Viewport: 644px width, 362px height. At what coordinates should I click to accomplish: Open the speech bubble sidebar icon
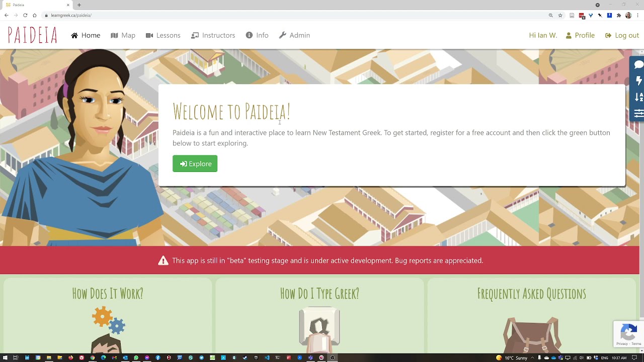[x=638, y=65]
